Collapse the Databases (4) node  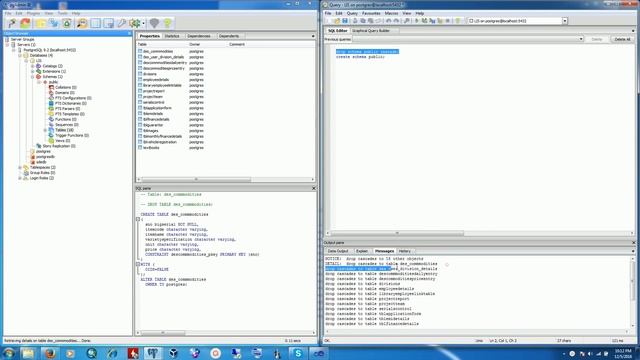pyautogui.click(x=20, y=55)
